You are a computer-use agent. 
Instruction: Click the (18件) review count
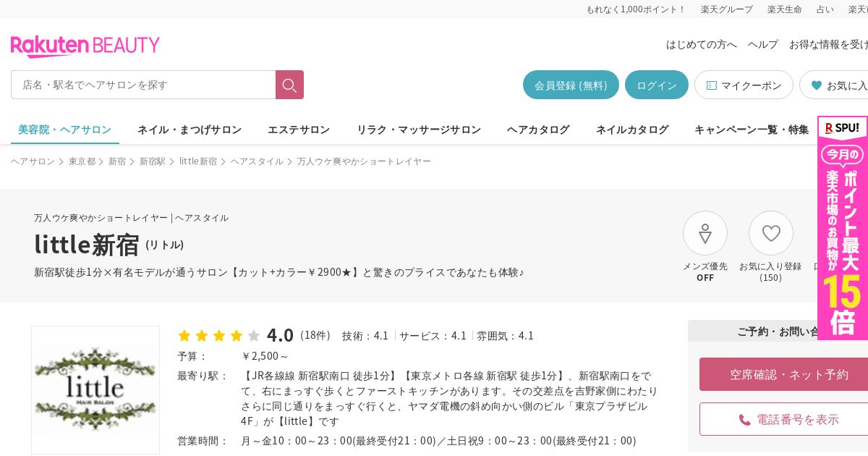(x=315, y=335)
